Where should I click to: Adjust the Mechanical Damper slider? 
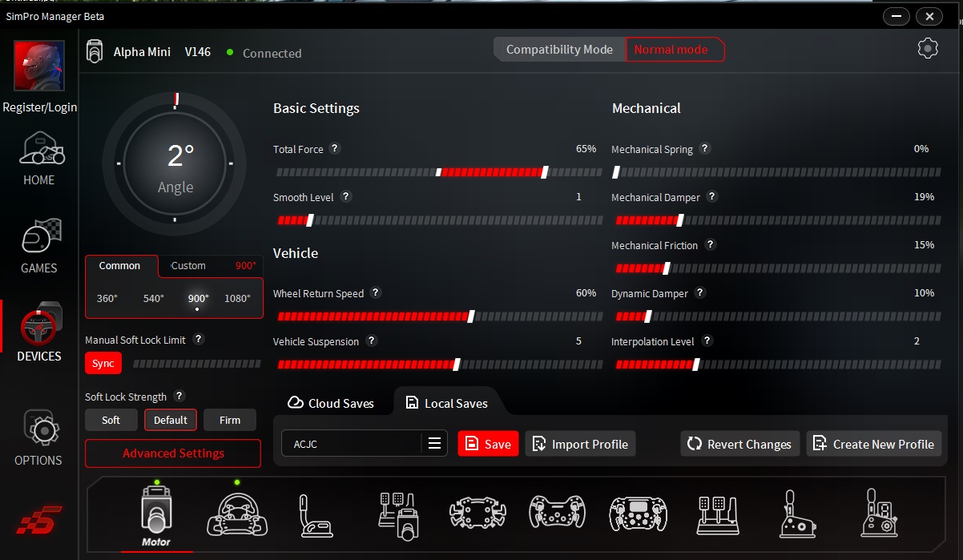(776, 220)
